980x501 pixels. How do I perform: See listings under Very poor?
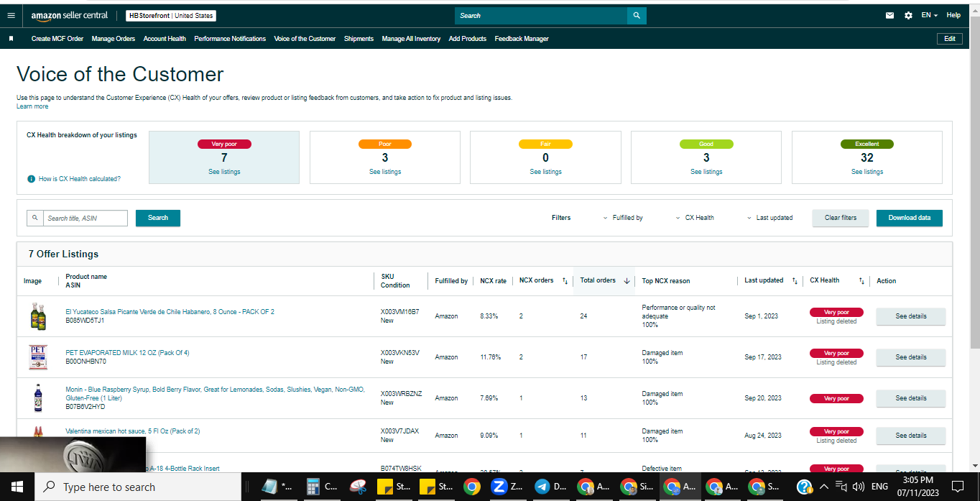click(x=224, y=172)
